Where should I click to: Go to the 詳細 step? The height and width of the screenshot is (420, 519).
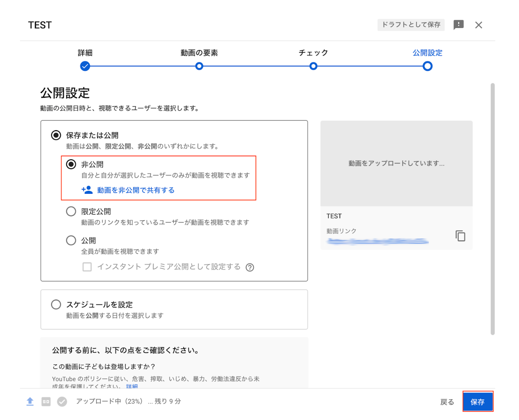[85, 66]
